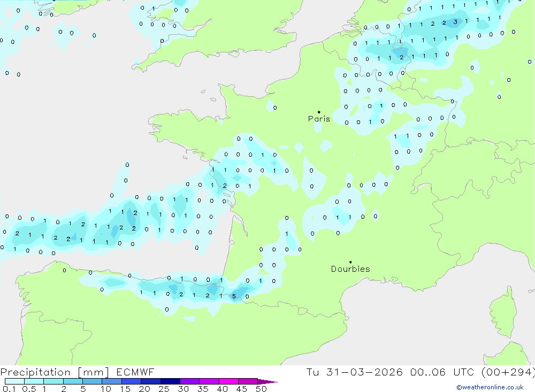Click the Paris city label
The image size is (535, 392).
(319, 119)
